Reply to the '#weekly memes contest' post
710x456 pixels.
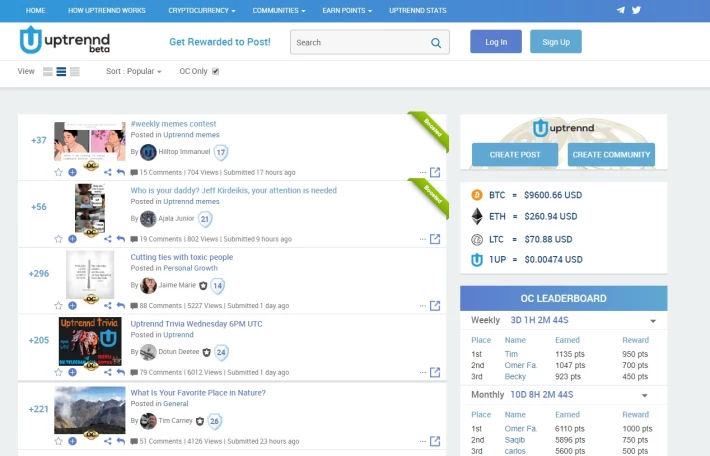(120, 172)
